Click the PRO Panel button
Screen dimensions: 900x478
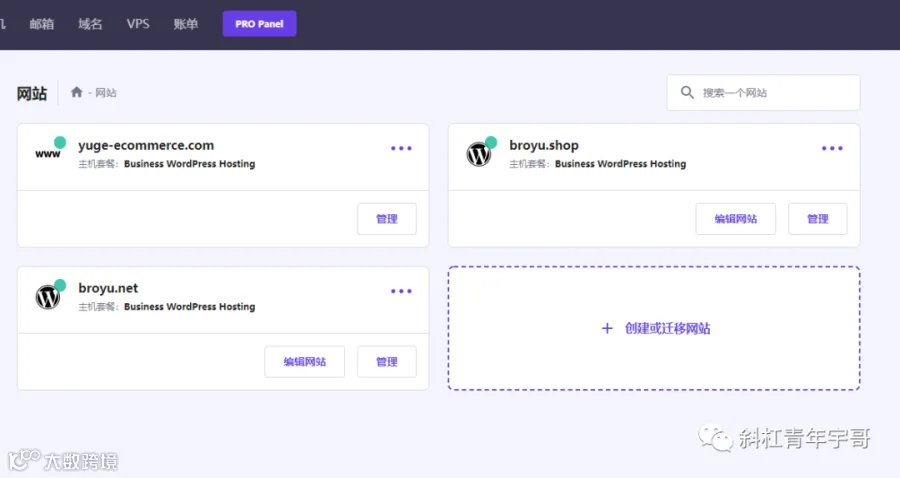259,24
